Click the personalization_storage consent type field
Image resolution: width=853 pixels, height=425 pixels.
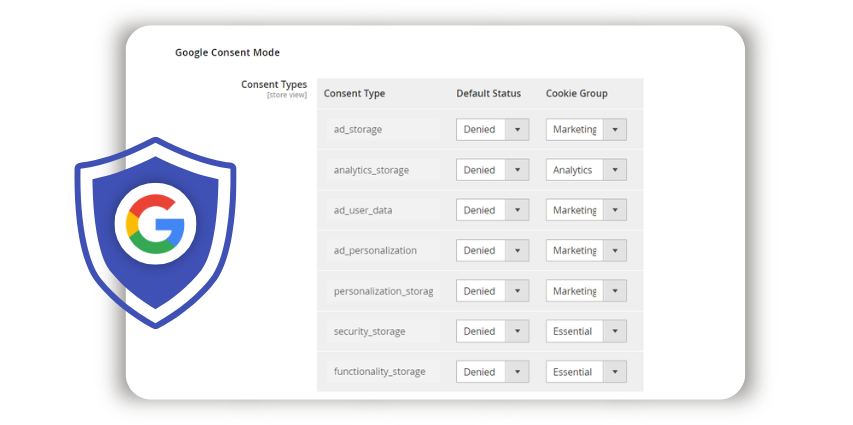[383, 291]
